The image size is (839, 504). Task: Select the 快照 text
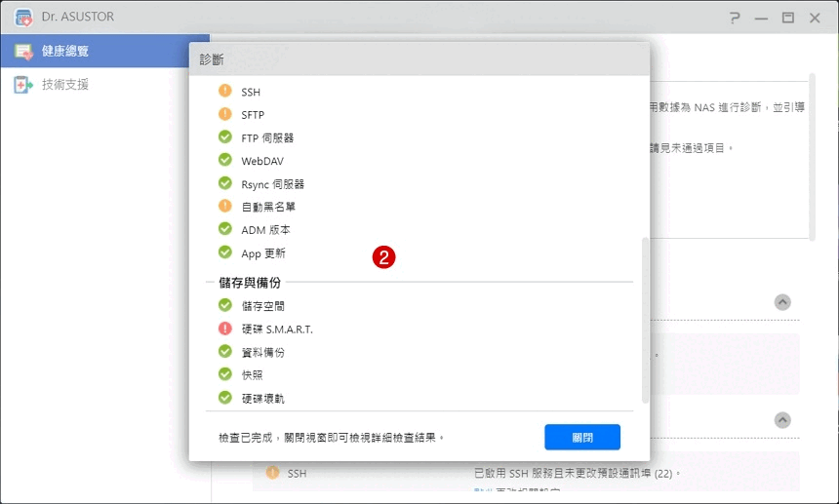point(252,375)
